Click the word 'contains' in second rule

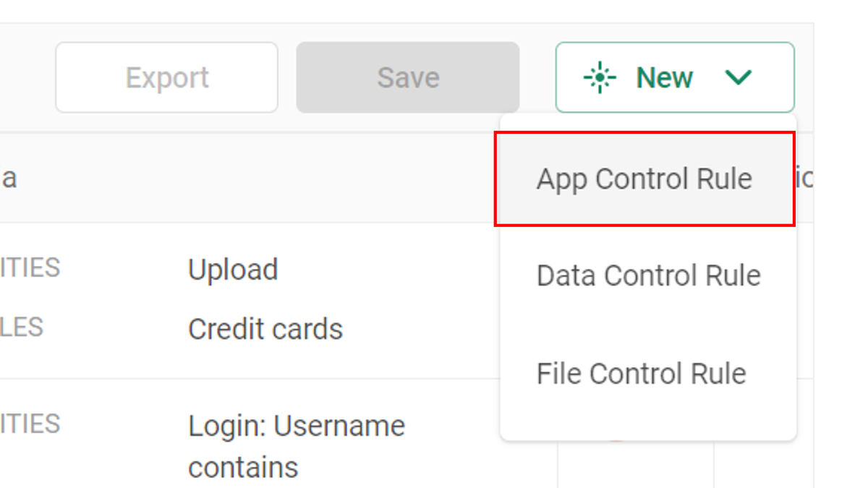pos(243,468)
